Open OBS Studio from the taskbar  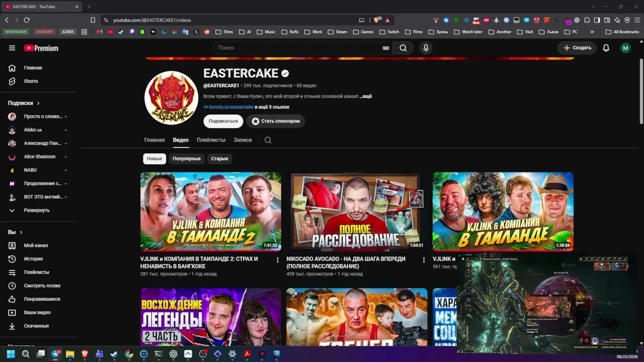(x=203, y=354)
